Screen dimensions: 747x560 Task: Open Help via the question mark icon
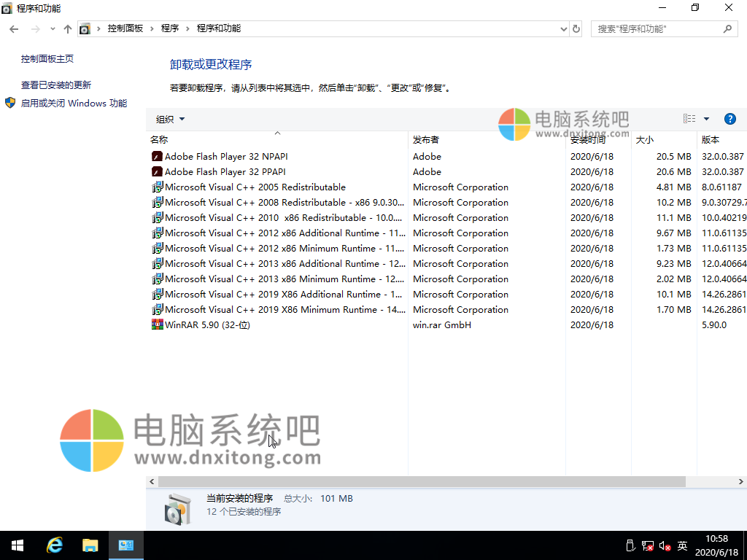tap(730, 119)
